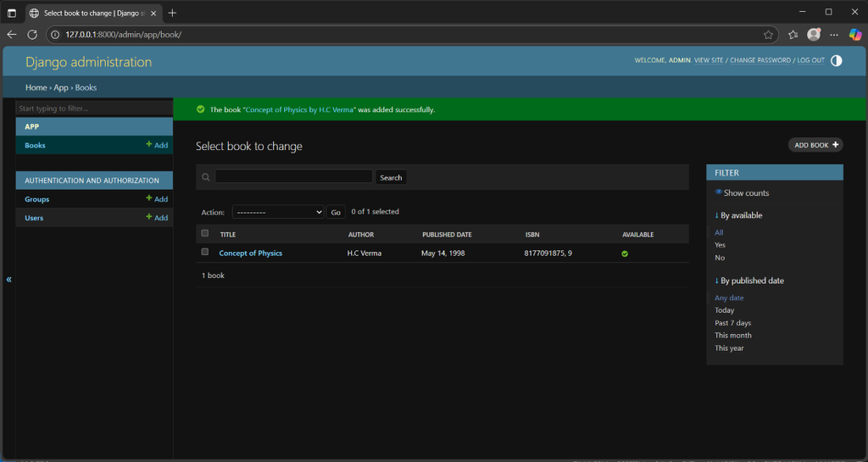
Task: Click the Add link next to Books
Action: [157, 145]
